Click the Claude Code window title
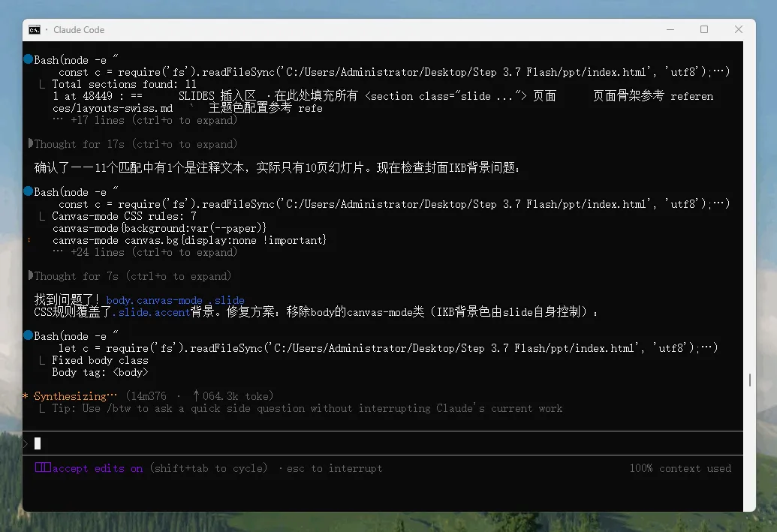Image resolution: width=777 pixels, height=532 pixels. [x=79, y=30]
